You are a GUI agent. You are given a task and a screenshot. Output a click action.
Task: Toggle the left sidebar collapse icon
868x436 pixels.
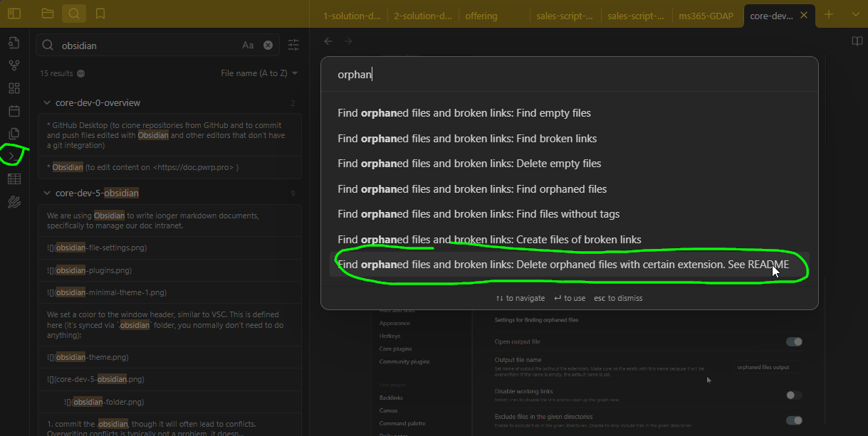14,14
